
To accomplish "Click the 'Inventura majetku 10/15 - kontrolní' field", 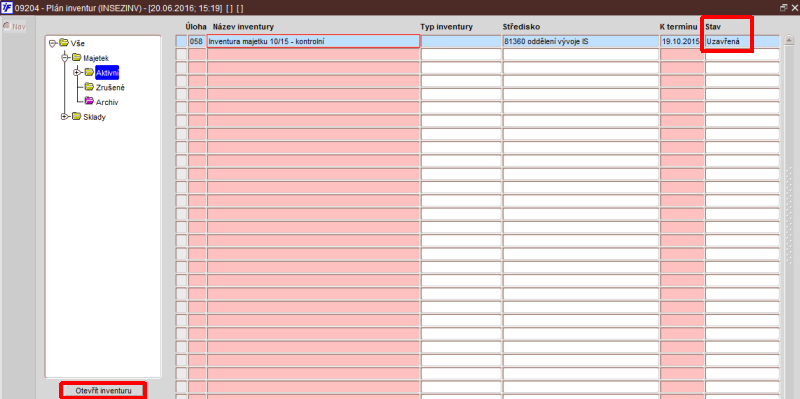I will click(x=313, y=41).
